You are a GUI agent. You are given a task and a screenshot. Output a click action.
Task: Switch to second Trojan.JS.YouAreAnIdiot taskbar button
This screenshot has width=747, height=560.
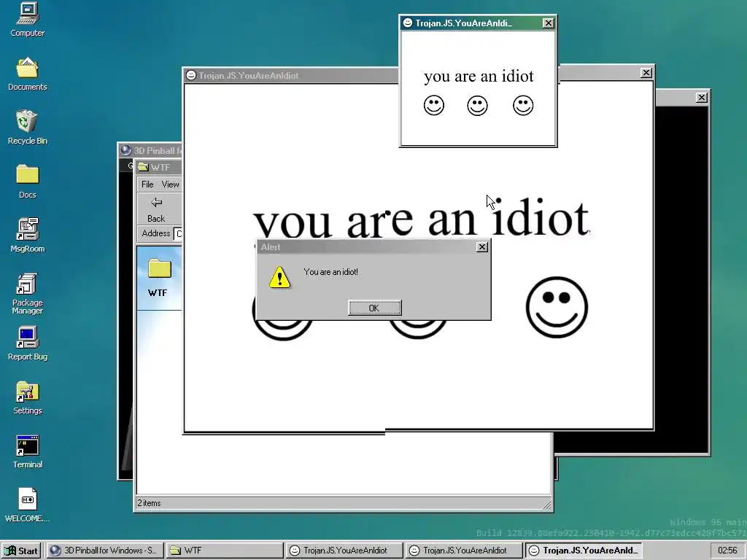464,551
